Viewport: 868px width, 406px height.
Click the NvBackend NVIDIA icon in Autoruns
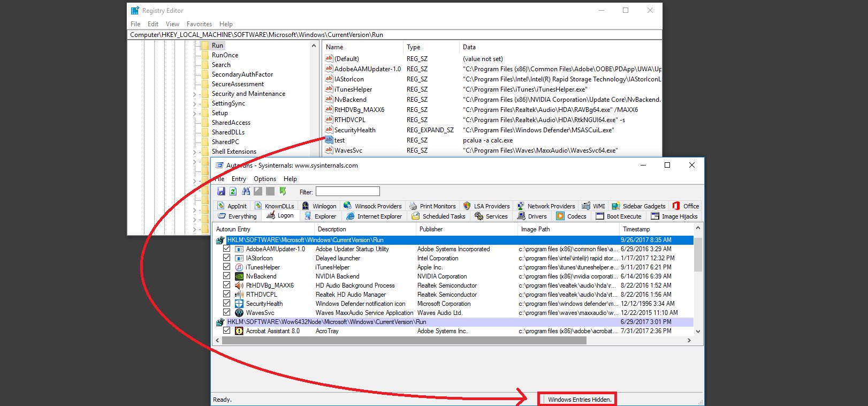239,276
